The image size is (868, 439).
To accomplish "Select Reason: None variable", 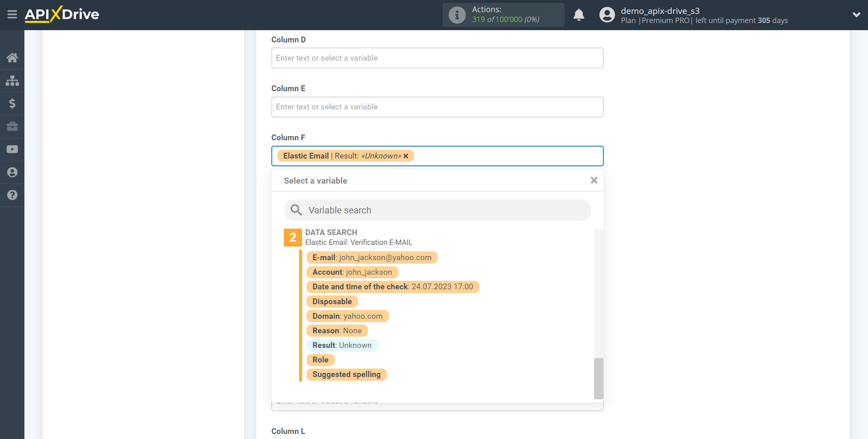I will click(x=337, y=331).
